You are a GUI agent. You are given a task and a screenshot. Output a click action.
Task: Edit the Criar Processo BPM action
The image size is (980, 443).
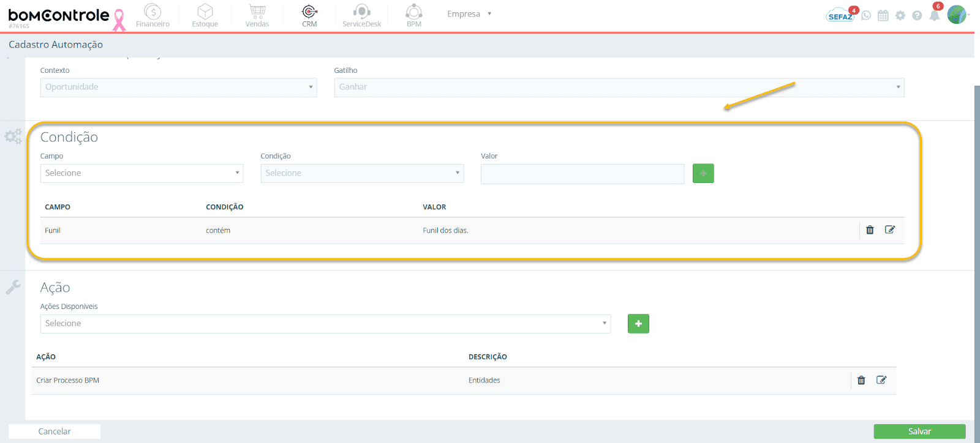click(x=881, y=380)
